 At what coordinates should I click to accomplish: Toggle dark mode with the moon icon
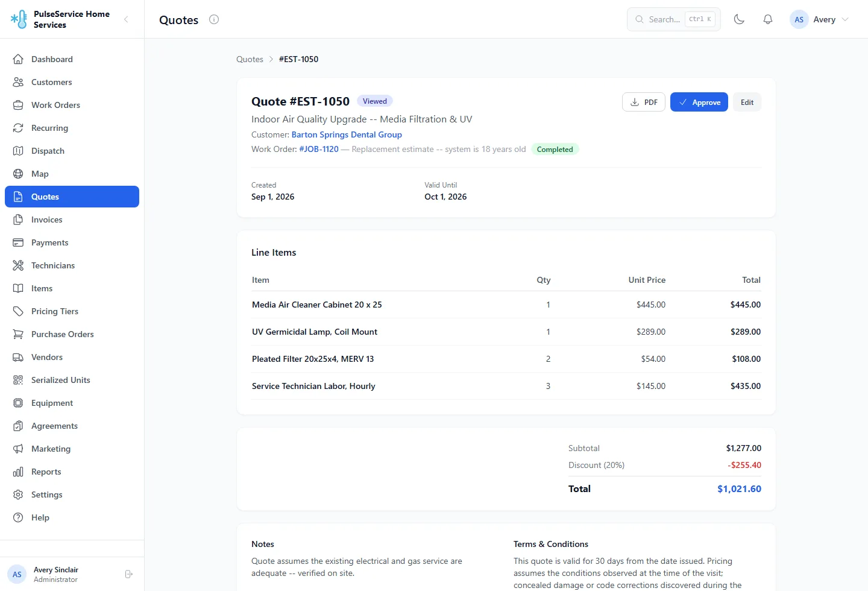pyautogui.click(x=739, y=19)
